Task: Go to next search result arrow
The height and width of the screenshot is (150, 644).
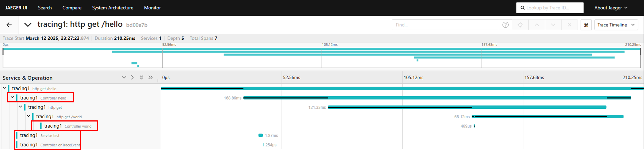Action: click(553, 25)
